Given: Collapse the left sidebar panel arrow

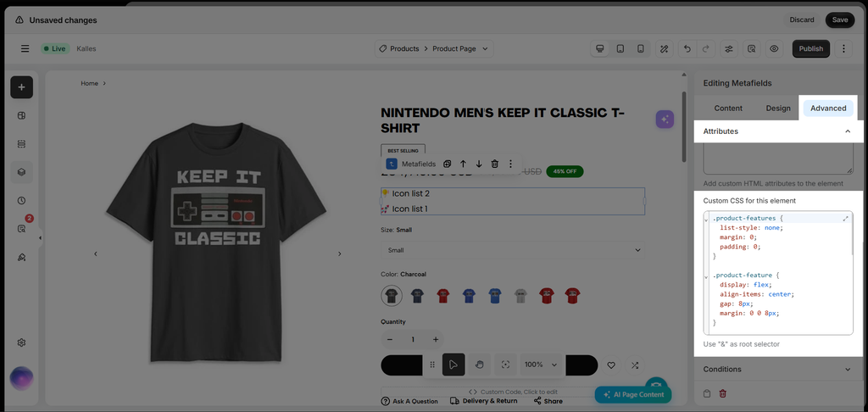Looking at the screenshot, I should coord(40,238).
